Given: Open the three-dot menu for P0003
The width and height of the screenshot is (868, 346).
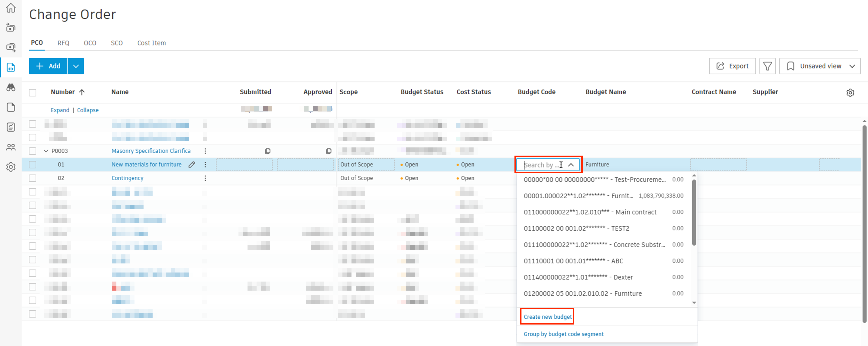Looking at the screenshot, I should (205, 151).
